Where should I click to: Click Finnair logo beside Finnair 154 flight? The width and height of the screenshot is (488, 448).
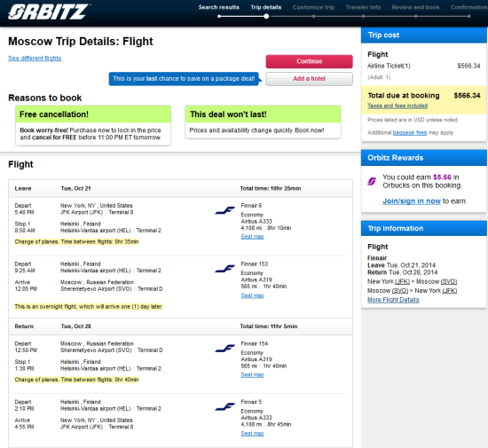click(x=224, y=348)
